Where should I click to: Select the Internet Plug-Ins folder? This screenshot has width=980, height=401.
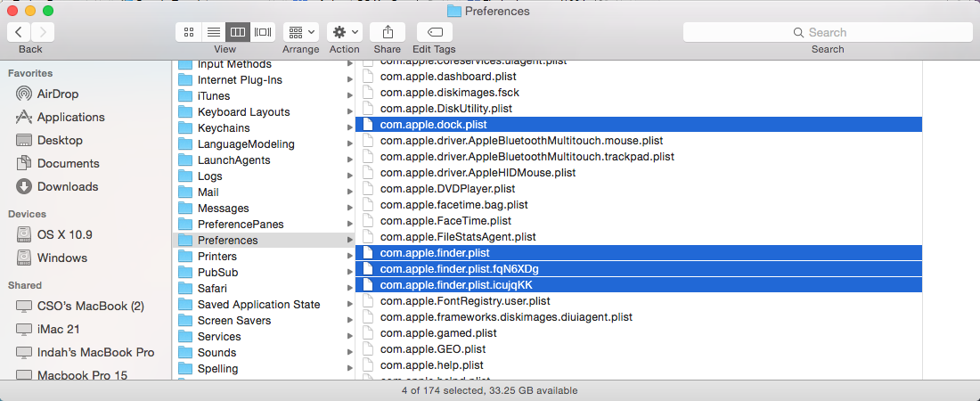(240, 80)
